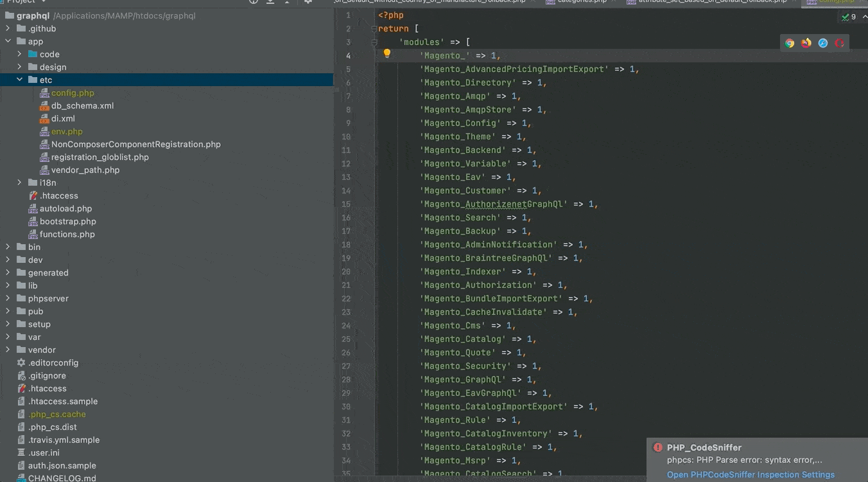The width and height of the screenshot is (868, 482).
Task: Click the red error icon in PHP_CodeSniffer notification
Action: (657, 447)
